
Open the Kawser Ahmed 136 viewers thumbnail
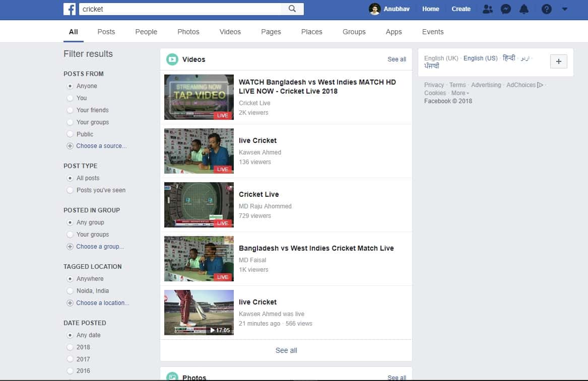tap(199, 151)
